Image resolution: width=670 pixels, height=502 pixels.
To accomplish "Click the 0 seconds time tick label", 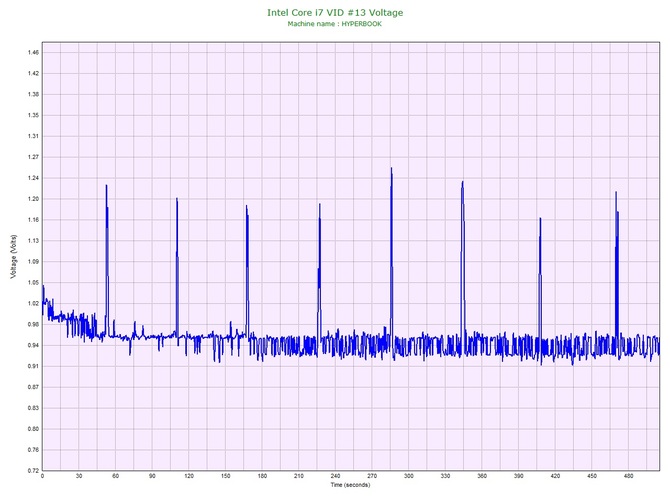I will [42, 476].
